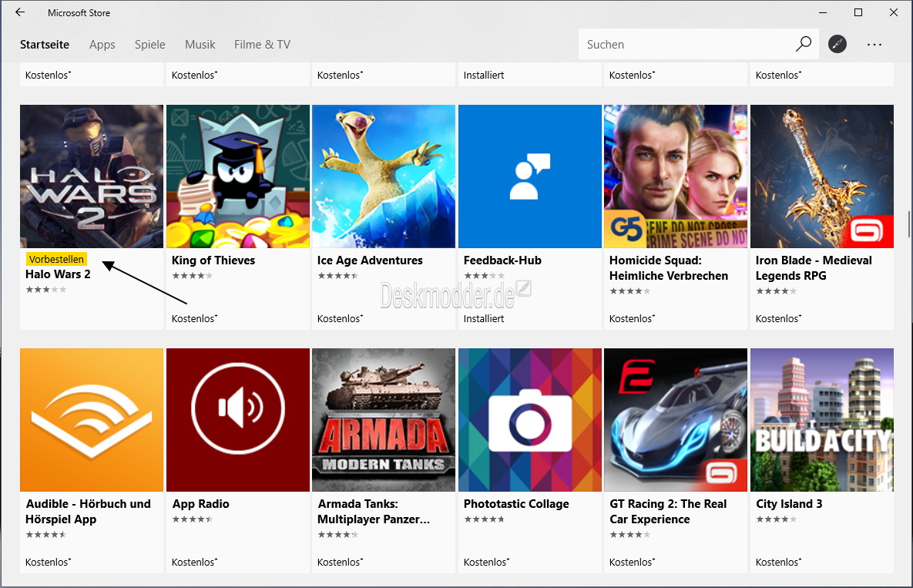Open Ice Age Adventures app icon

(x=384, y=176)
